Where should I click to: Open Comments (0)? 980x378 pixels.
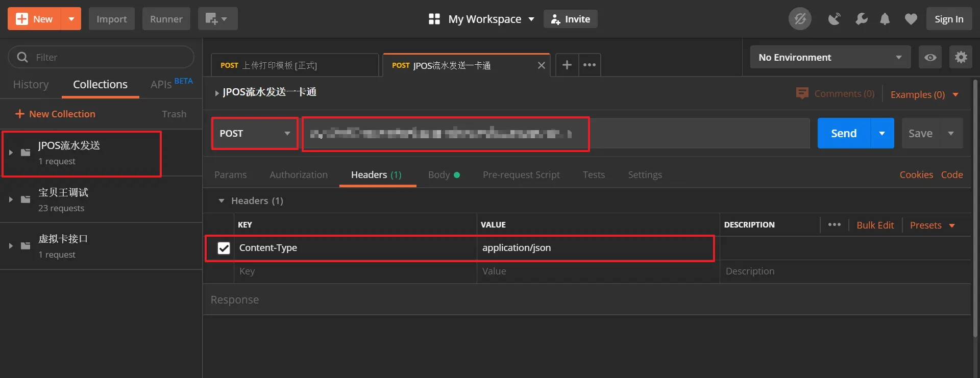[836, 94]
